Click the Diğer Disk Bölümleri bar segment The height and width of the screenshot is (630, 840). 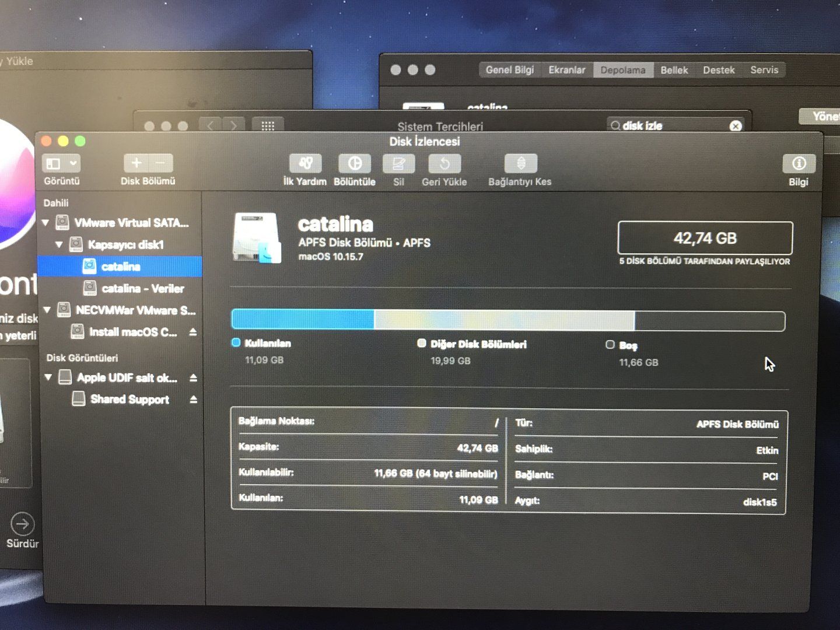[505, 320]
